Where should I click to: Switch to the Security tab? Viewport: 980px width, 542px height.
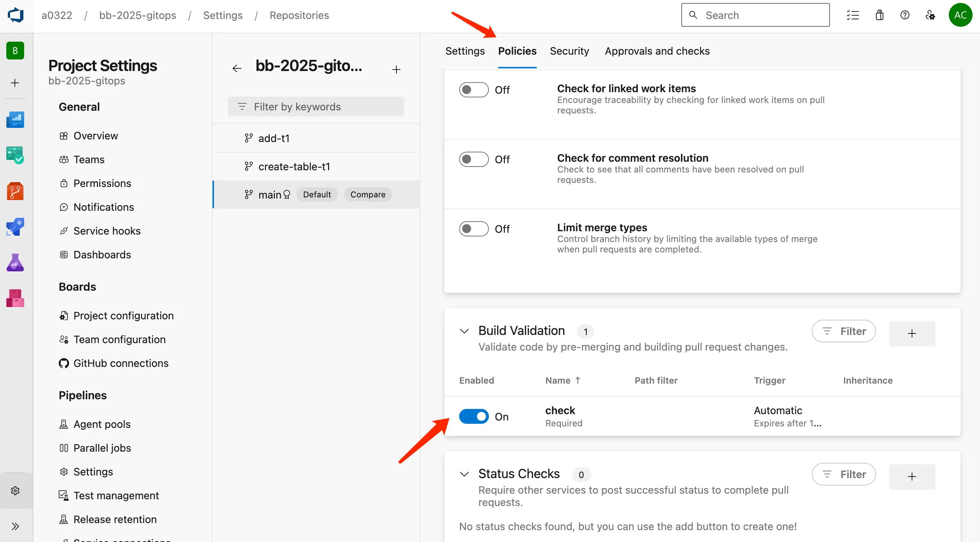coord(569,51)
